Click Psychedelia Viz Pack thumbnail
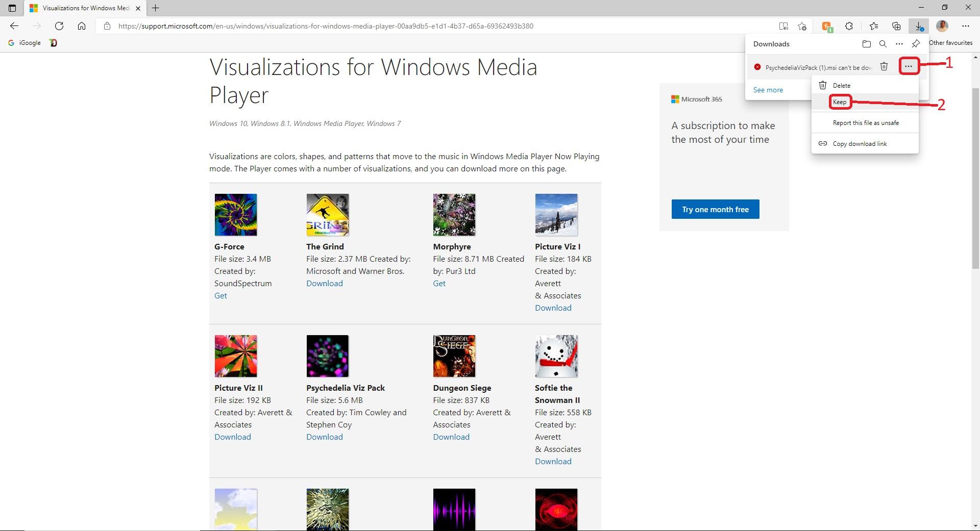 click(328, 356)
